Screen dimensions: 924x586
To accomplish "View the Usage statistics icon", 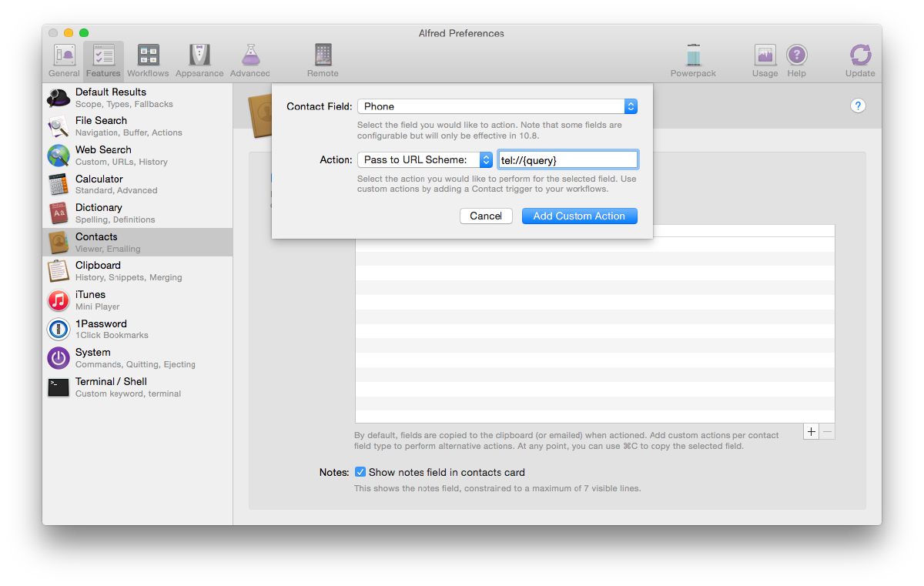I will click(x=765, y=60).
